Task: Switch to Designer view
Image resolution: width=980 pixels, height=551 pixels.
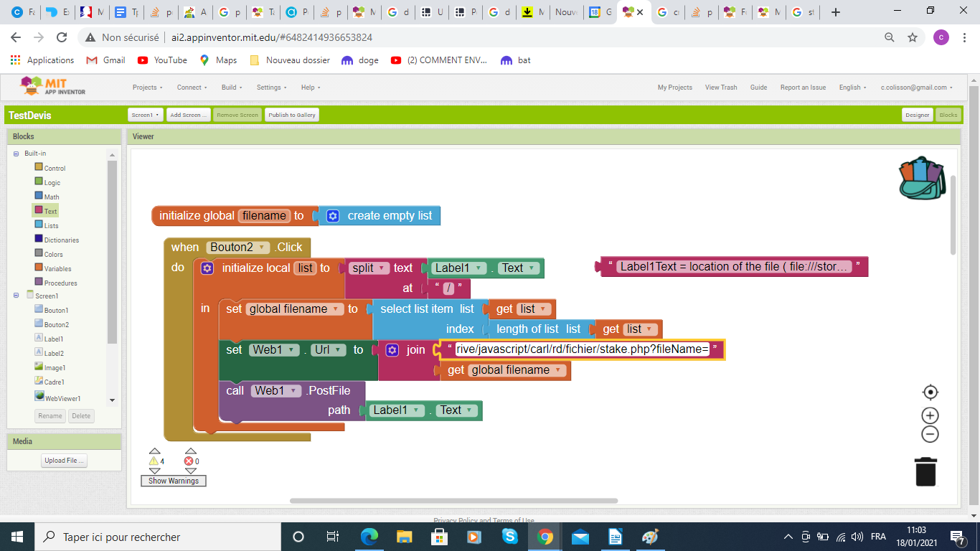Action: click(x=917, y=115)
